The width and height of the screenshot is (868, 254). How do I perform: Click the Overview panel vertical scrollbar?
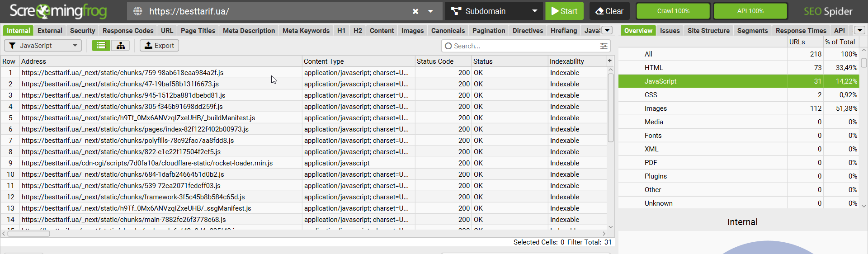863,62
